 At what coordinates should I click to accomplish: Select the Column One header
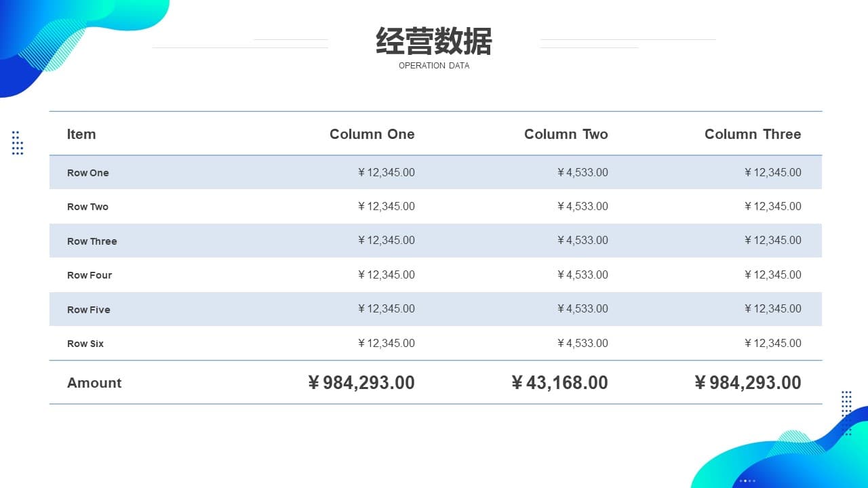pyautogui.click(x=372, y=134)
